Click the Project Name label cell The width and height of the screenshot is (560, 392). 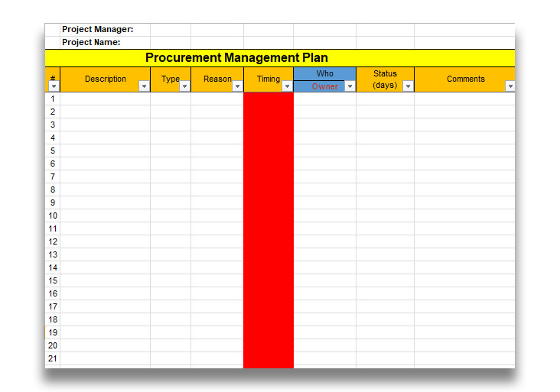(92, 43)
